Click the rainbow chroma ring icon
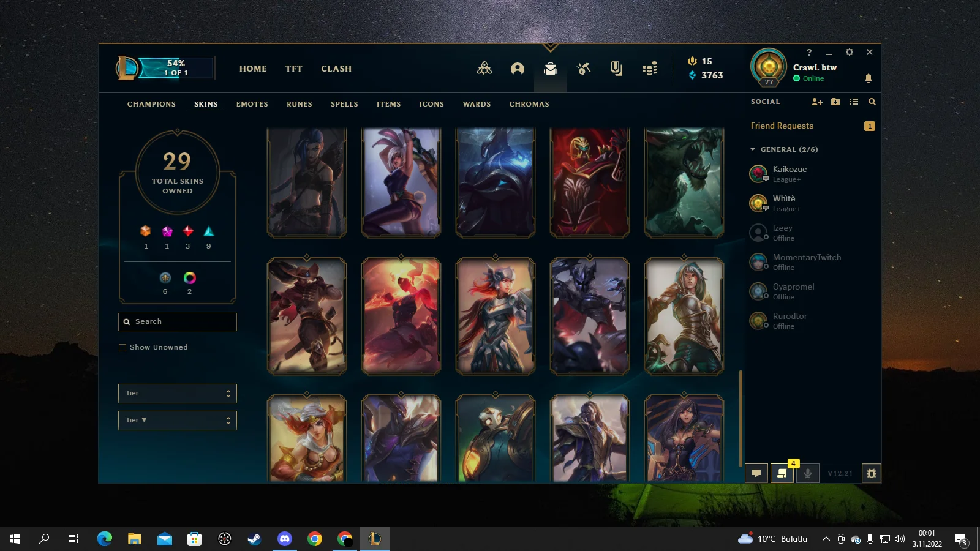This screenshot has width=980, height=551. pos(190,278)
